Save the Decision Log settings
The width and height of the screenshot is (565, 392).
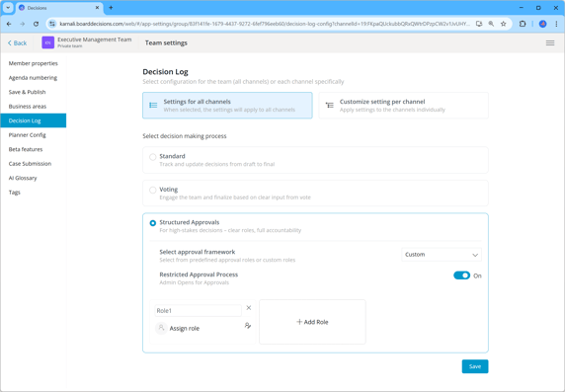click(x=475, y=366)
